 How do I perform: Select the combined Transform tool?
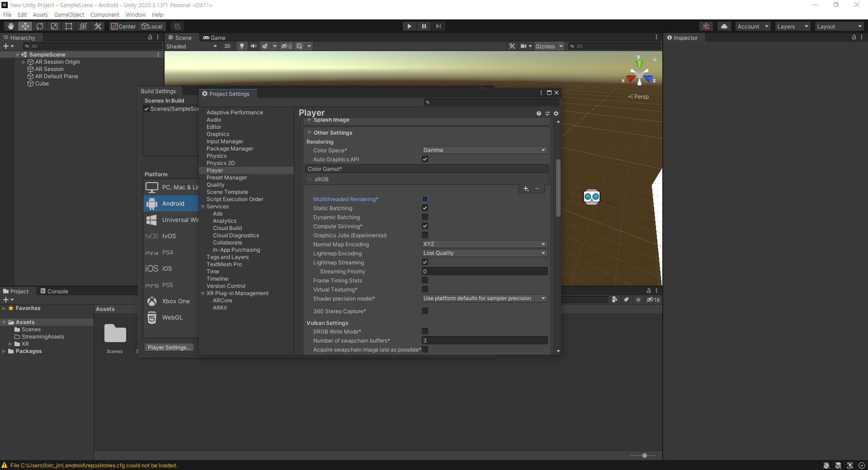[83, 26]
